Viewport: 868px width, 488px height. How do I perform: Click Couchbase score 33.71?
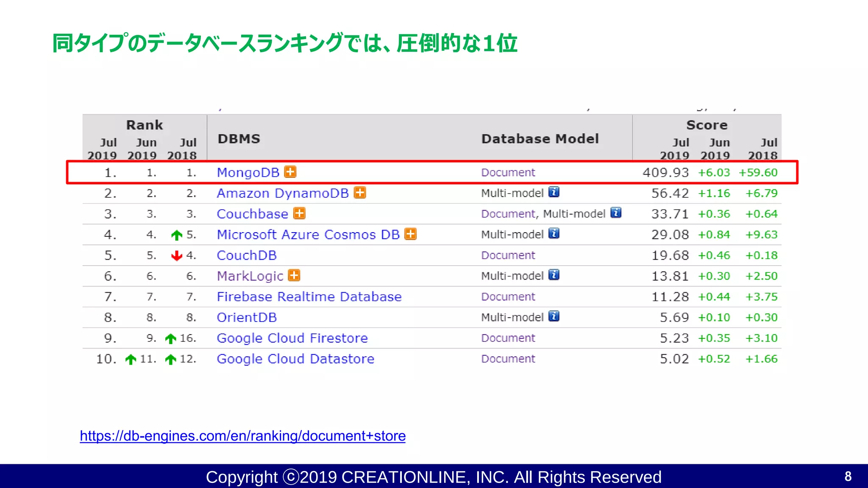coord(670,214)
